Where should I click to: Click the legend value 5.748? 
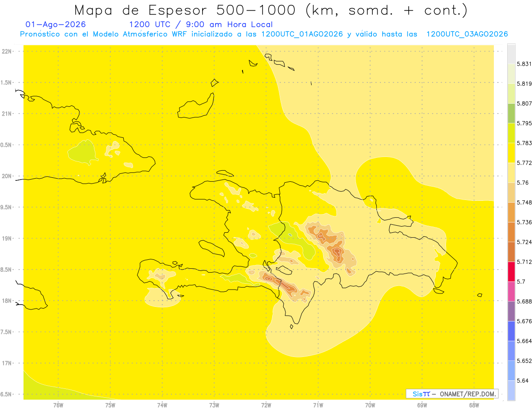click(x=524, y=202)
